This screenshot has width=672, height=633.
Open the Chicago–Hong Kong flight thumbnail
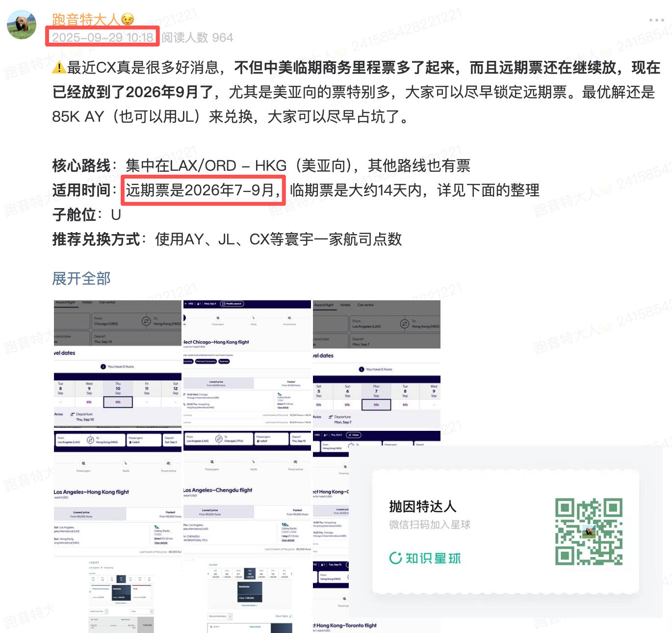(x=247, y=364)
